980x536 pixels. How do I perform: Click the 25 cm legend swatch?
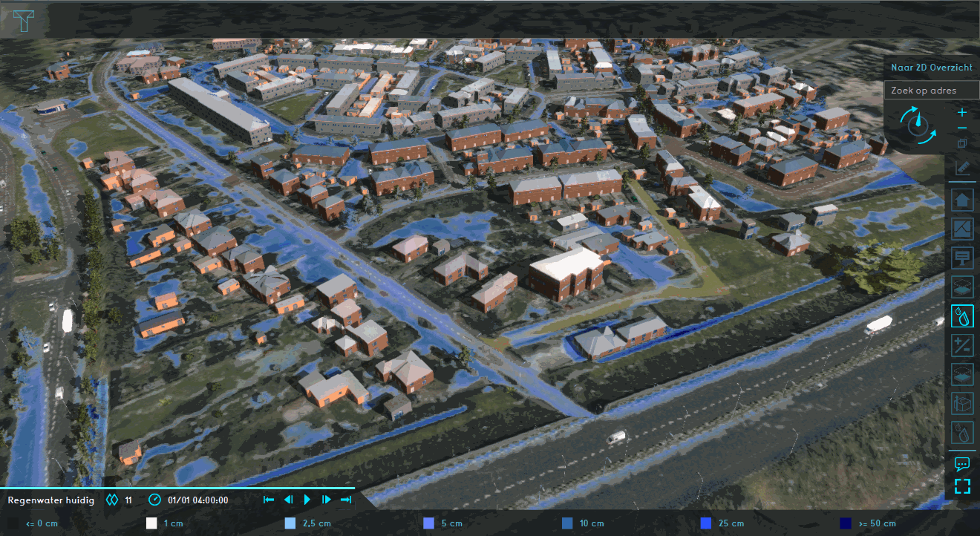coord(706,523)
